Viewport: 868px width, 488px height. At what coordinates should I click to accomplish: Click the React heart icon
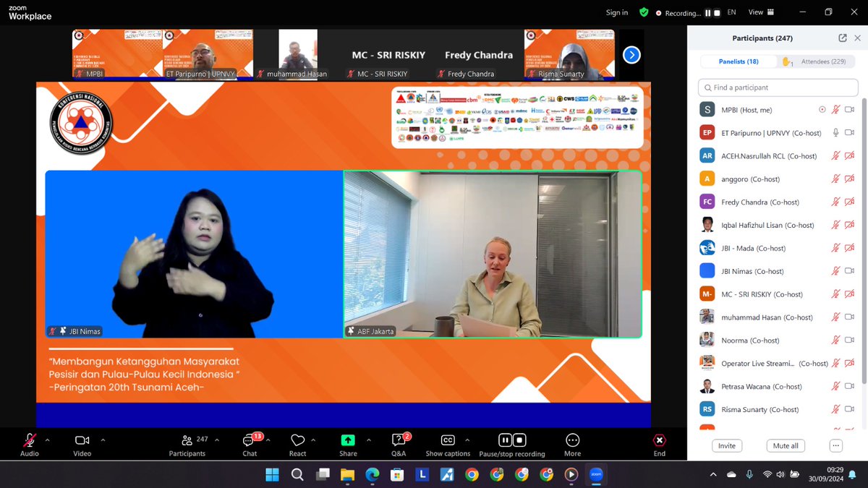click(297, 440)
